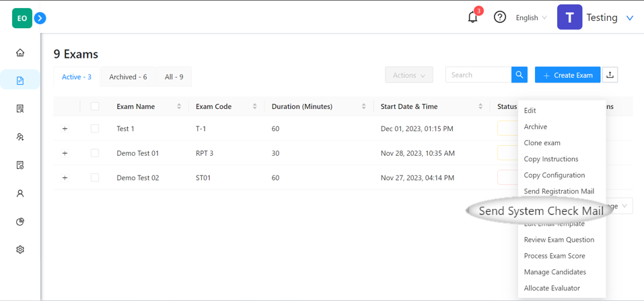Choose Clone exam from the menu
The height and width of the screenshot is (301, 644).
coord(542,142)
